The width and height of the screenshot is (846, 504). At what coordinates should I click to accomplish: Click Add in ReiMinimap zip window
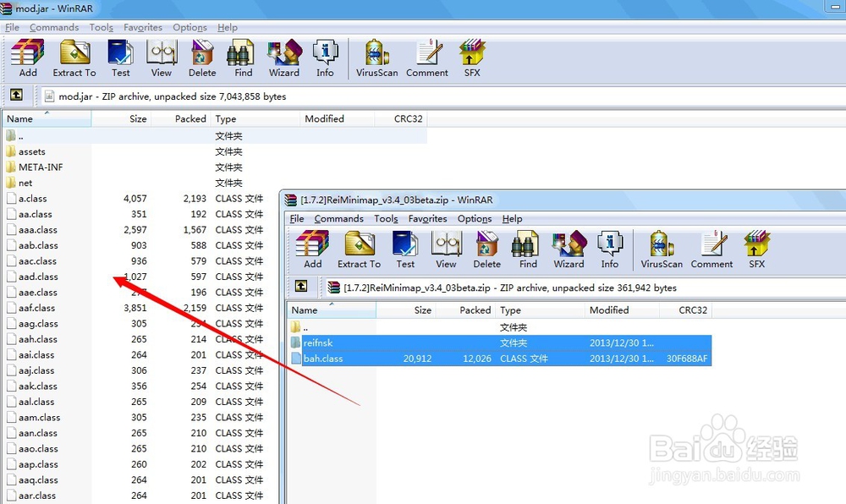click(312, 249)
